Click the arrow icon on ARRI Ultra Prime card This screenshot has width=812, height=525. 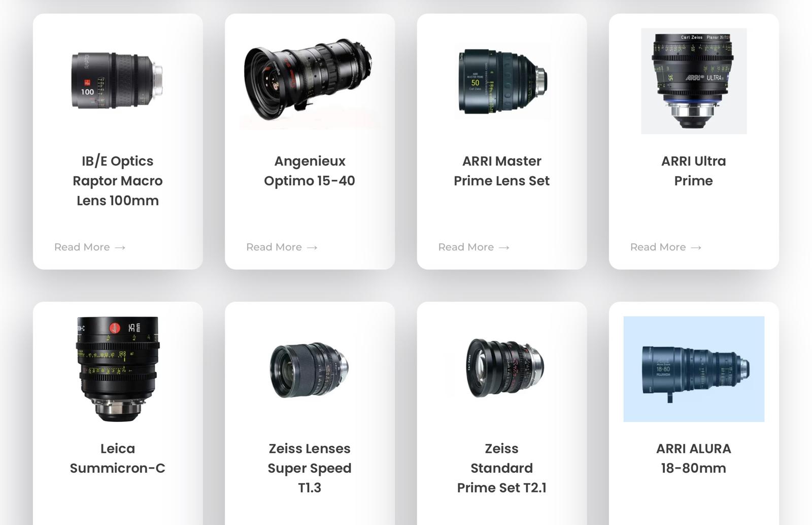point(696,248)
